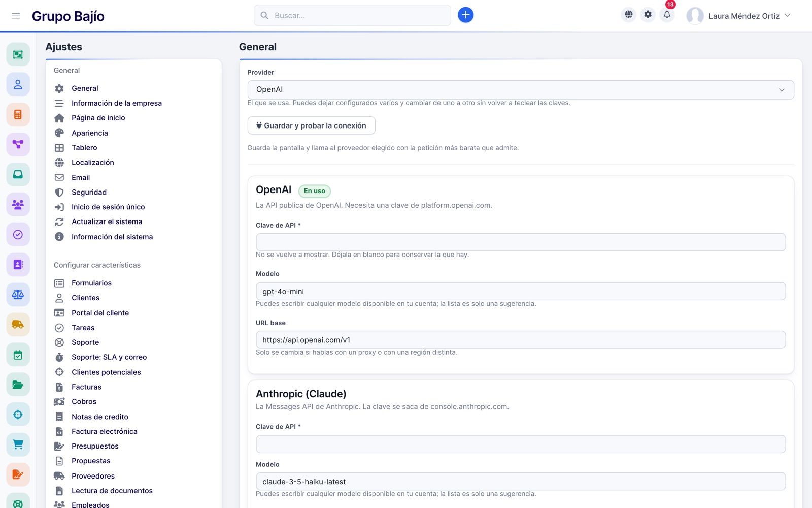The width and height of the screenshot is (812, 508).
Task: Open Presupuestos feature configuration
Action: point(95,446)
